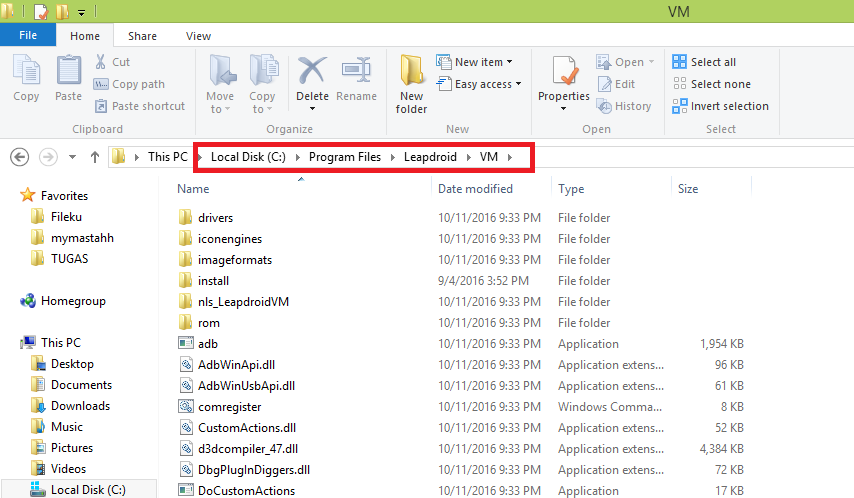Click the Up one level arrow
This screenshot has width=854, height=498.
[x=95, y=157]
